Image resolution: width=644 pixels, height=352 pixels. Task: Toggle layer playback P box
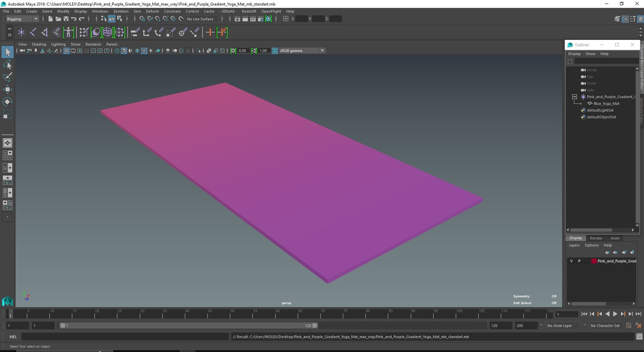pos(579,261)
